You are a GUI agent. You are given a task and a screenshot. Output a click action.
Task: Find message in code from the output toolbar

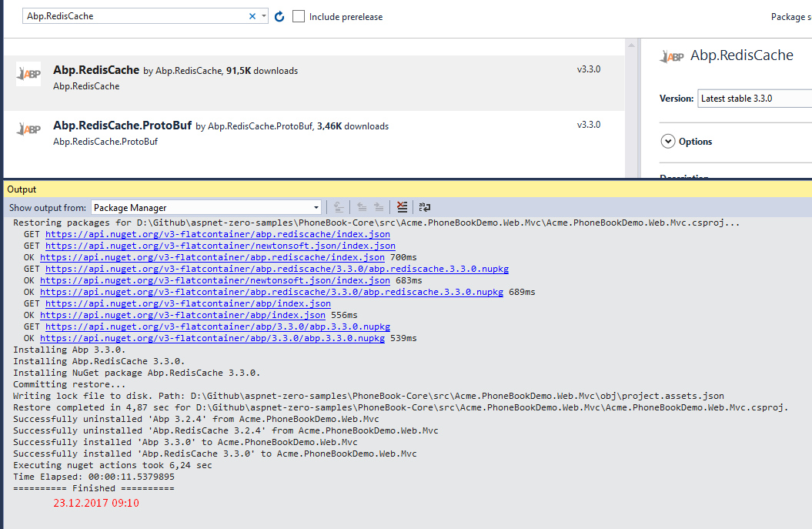point(339,206)
